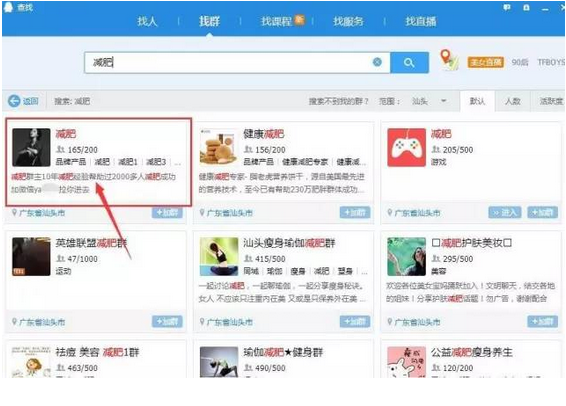
Task: Click the 品牌产品 tag on 健康减肥
Action: 258,162
